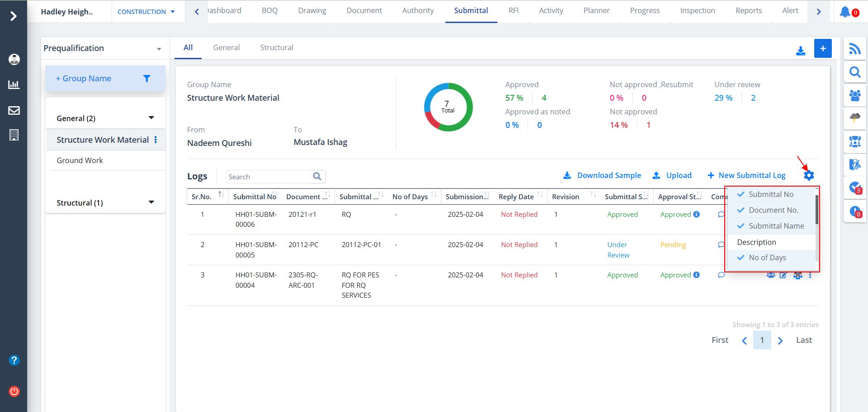Uncheck the Submittal No column option

pyautogui.click(x=770, y=194)
